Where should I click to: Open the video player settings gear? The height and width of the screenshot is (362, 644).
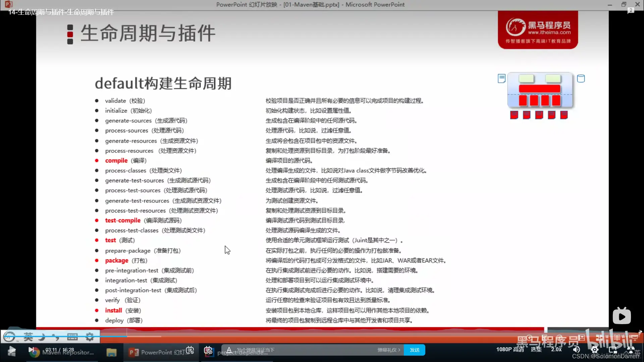click(595, 350)
